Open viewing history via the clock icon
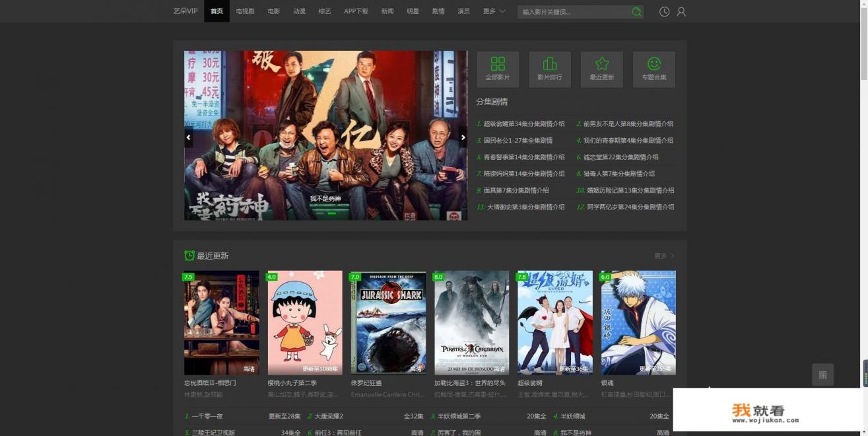 [663, 11]
